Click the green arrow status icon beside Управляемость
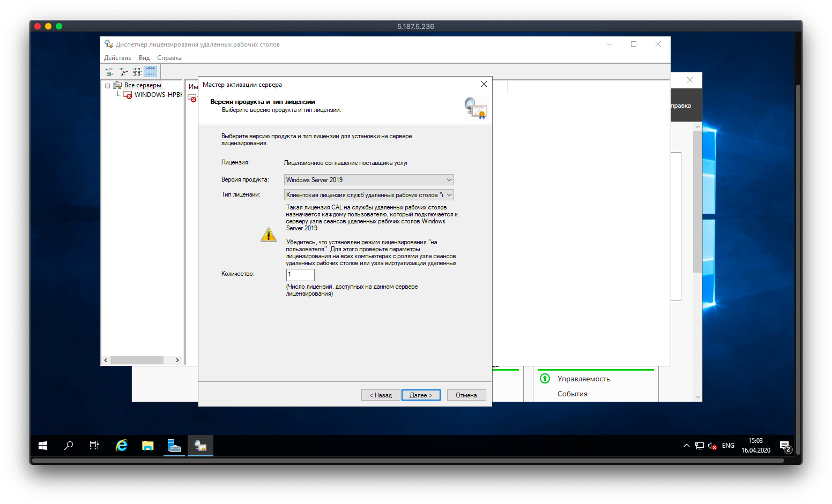 pos(545,379)
